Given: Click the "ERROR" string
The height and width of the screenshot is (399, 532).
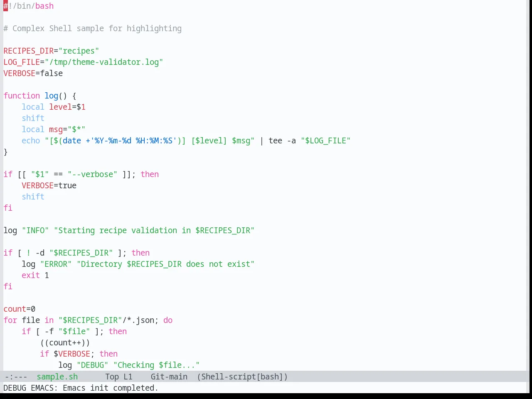Looking at the screenshot, I should click(56, 264).
